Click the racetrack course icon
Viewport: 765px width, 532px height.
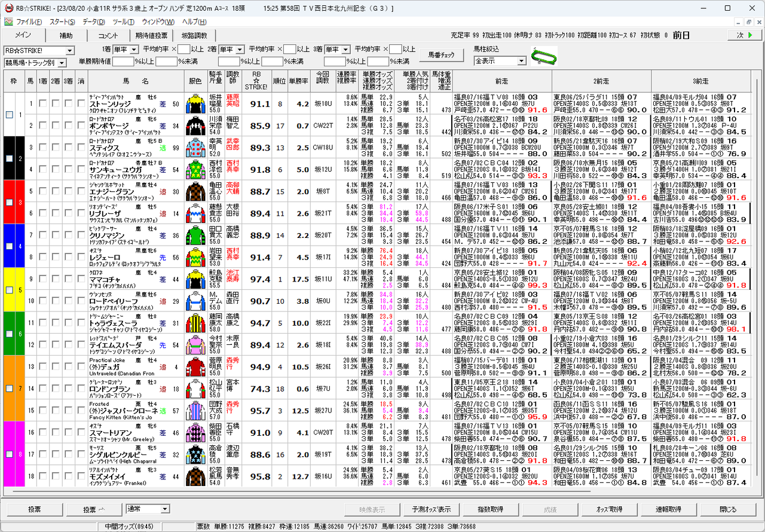point(543,56)
